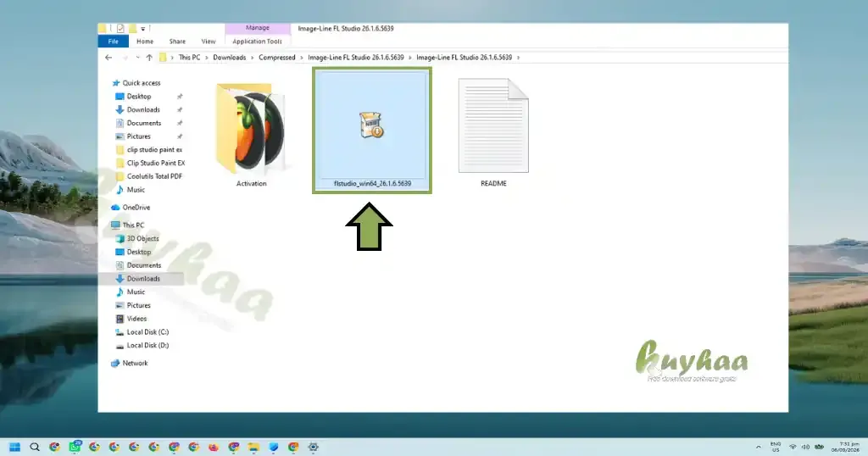Open the View ribbon tab
This screenshot has height=456, width=868.
click(209, 42)
